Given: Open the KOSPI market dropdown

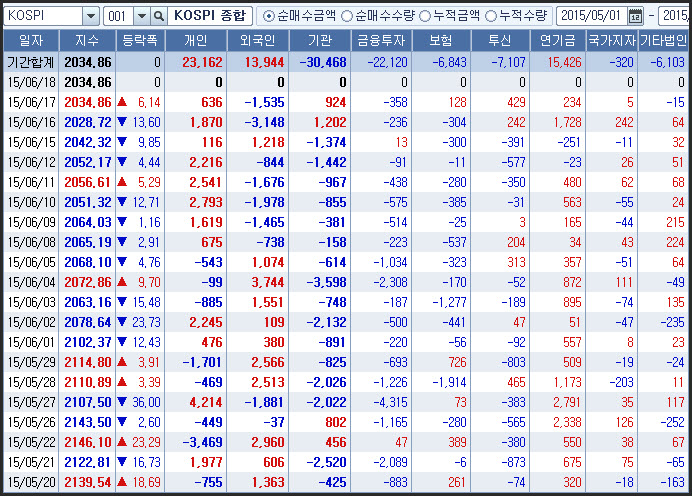Looking at the screenshot, I should 90,16.
